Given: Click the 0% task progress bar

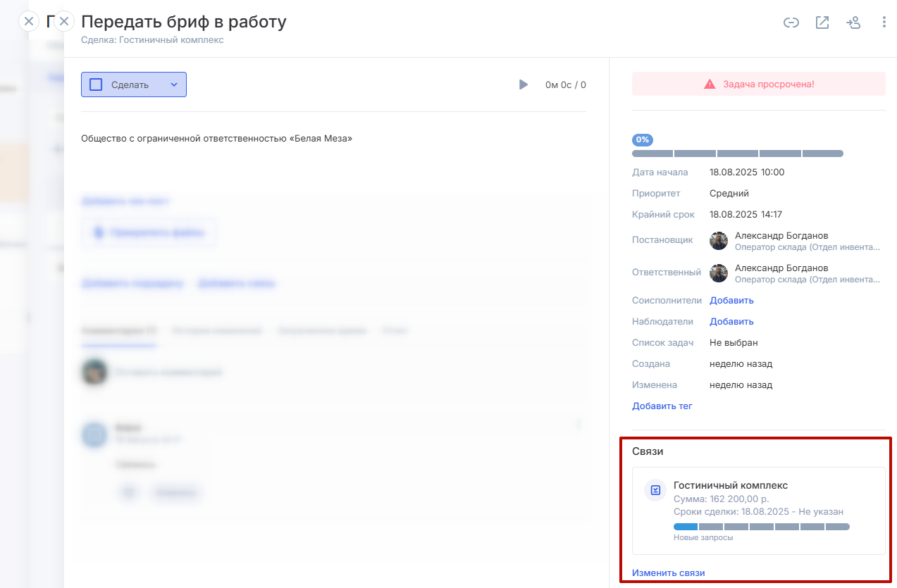Looking at the screenshot, I should point(737,154).
